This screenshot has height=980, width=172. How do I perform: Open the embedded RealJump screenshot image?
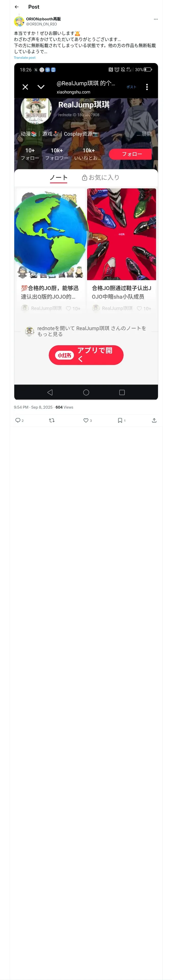coord(86,231)
